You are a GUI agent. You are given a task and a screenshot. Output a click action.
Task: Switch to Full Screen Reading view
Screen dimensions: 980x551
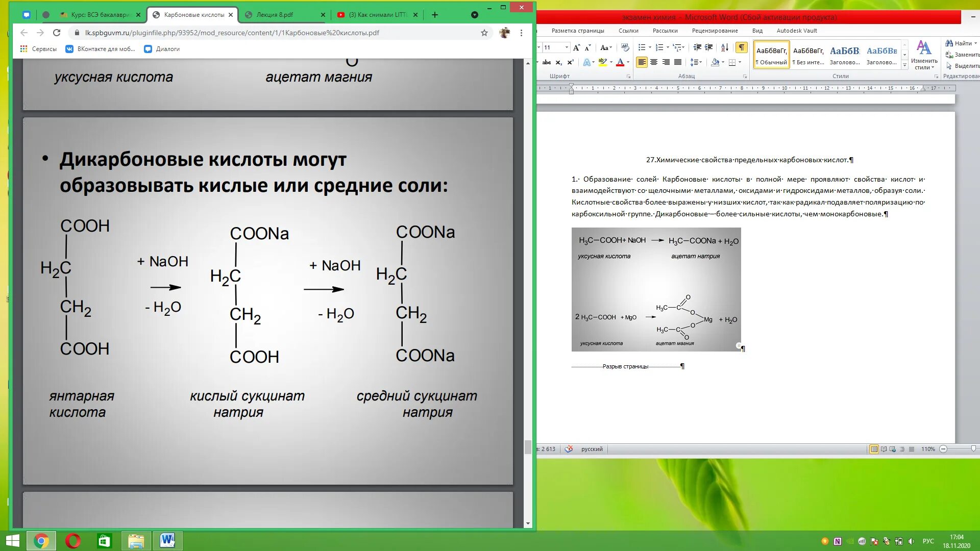(884, 449)
